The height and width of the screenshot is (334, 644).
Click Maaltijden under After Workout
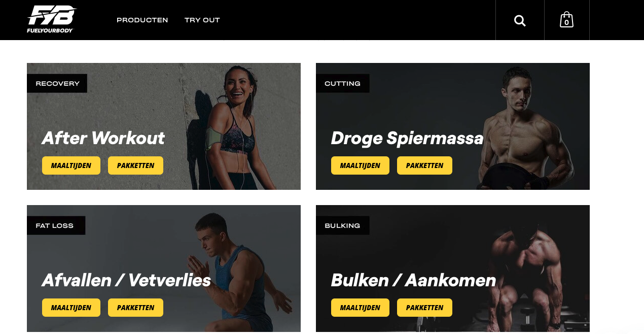(x=71, y=165)
